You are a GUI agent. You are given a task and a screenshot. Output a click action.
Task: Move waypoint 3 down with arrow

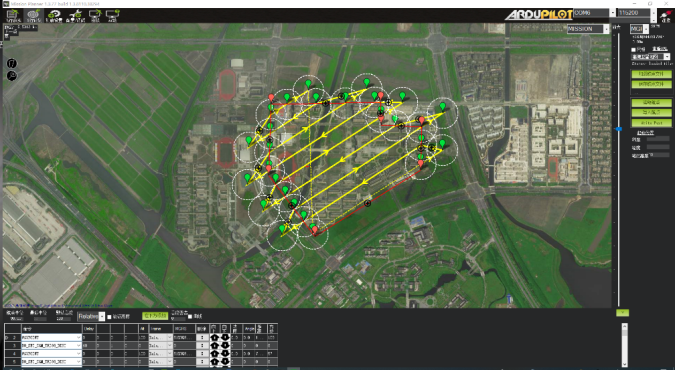click(x=225, y=345)
